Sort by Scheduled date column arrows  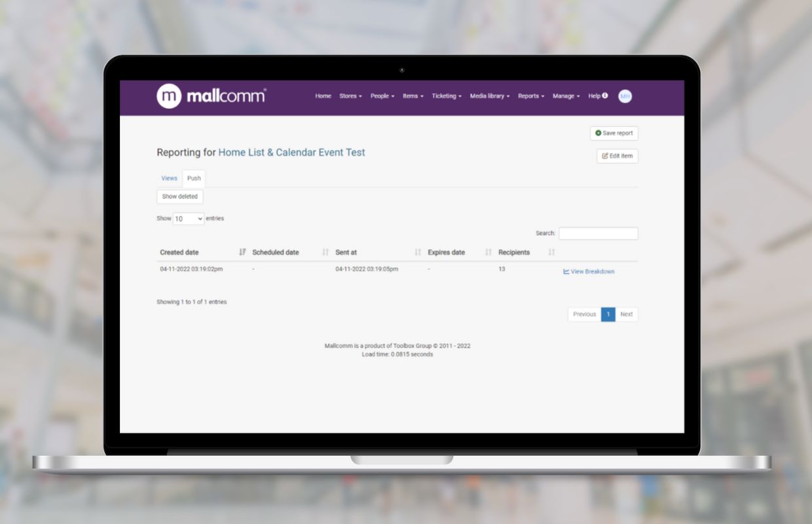tap(325, 252)
